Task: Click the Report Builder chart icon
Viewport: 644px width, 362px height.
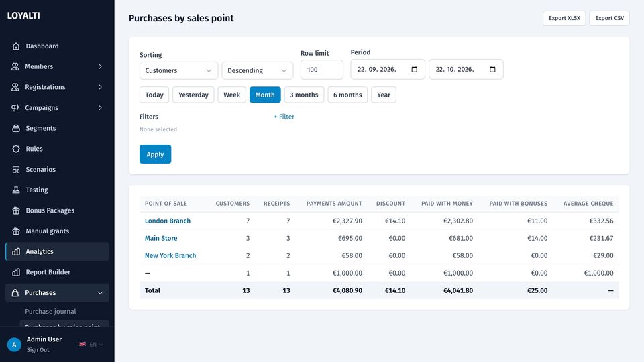Action: tap(16, 271)
